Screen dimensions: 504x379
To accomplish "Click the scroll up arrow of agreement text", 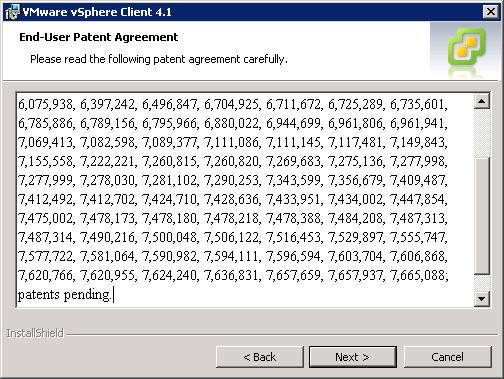I will [482, 101].
